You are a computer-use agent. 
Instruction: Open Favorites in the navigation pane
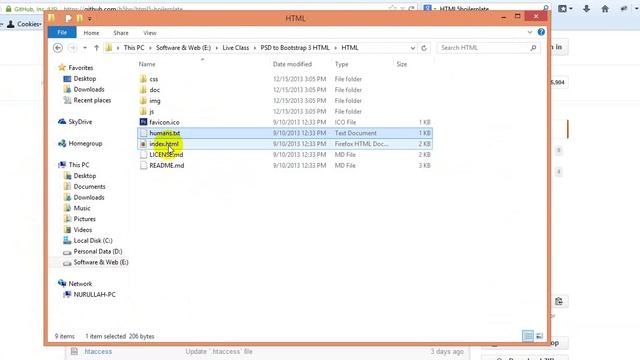click(x=80, y=68)
